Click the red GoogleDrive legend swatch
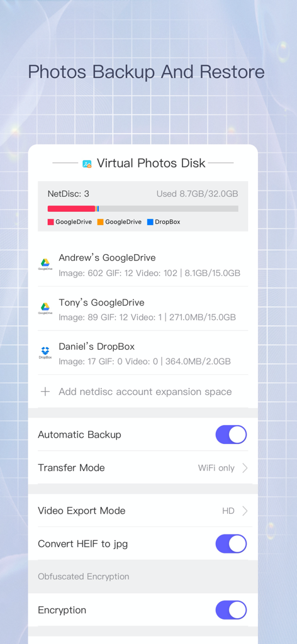This screenshot has width=297, height=644. pos(51,222)
